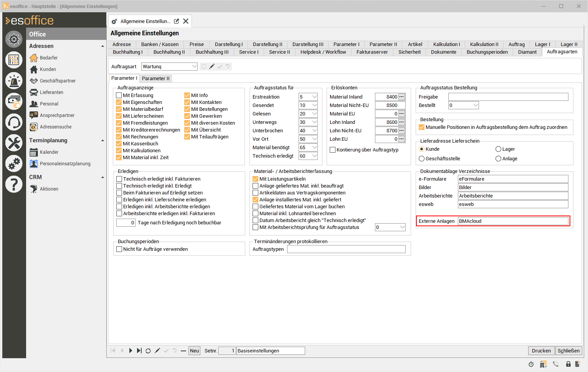The height and width of the screenshot is (372, 588).
Task: Open account selector for Material Inland
Action: pos(401,97)
